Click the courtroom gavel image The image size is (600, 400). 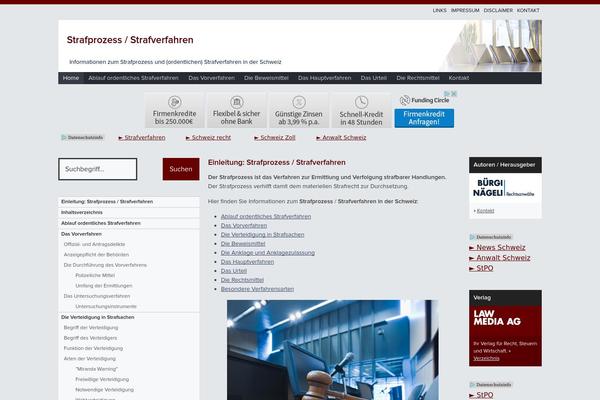click(x=333, y=350)
